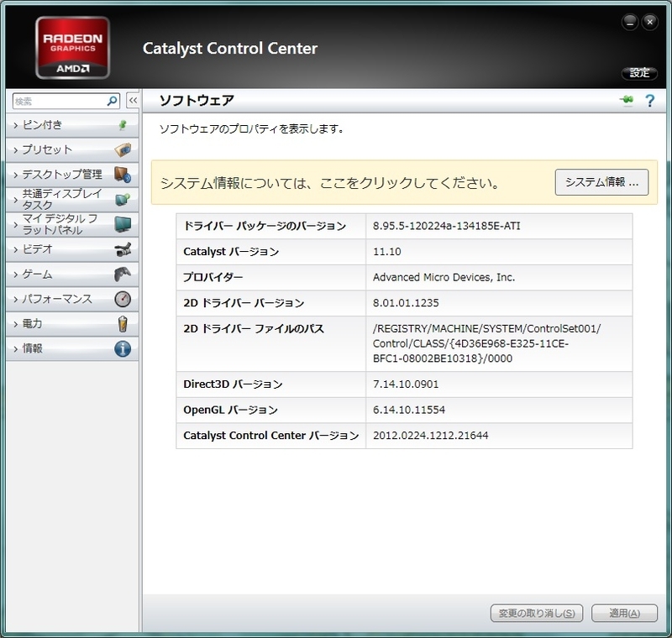This screenshot has width=672, height=638.
Task: Click the デスクトップ管理 desktop icon
Action: 123,175
